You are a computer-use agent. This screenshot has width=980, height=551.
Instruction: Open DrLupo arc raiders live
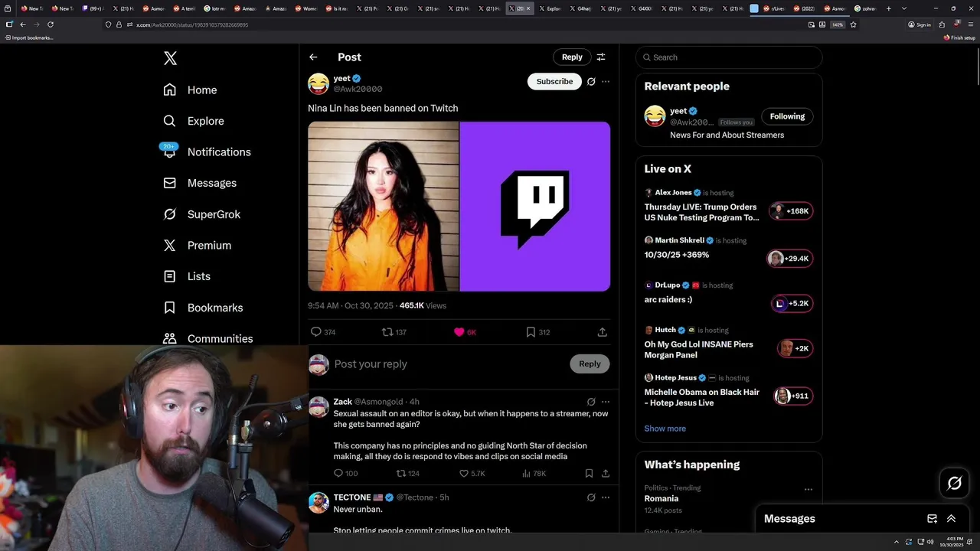tap(727, 295)
